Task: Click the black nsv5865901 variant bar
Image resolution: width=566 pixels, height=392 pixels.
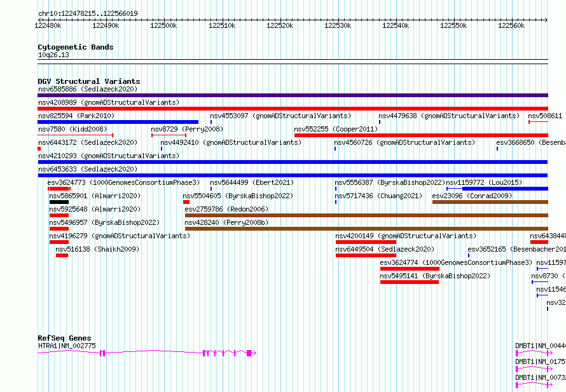Action: coord(59,202)
